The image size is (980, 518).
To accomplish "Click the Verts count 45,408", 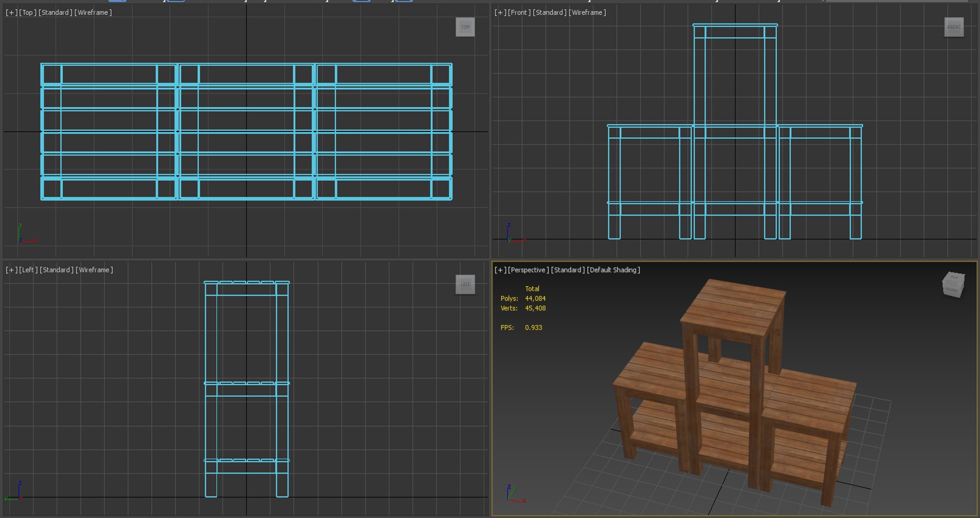I will (535, 308).
